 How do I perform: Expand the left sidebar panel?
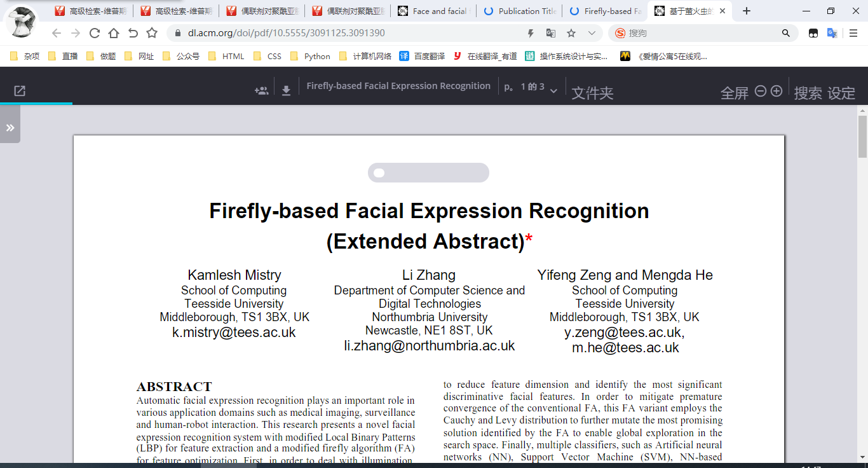(x=10, y=128)
